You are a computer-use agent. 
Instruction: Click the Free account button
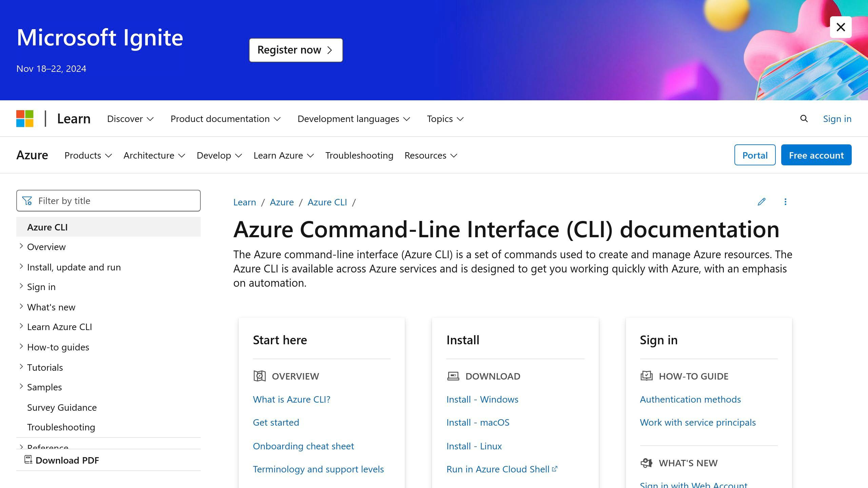(x=816, y=155)
